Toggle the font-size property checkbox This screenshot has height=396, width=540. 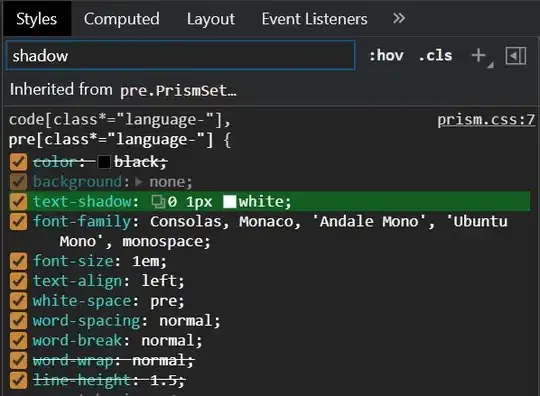(18, 261)
